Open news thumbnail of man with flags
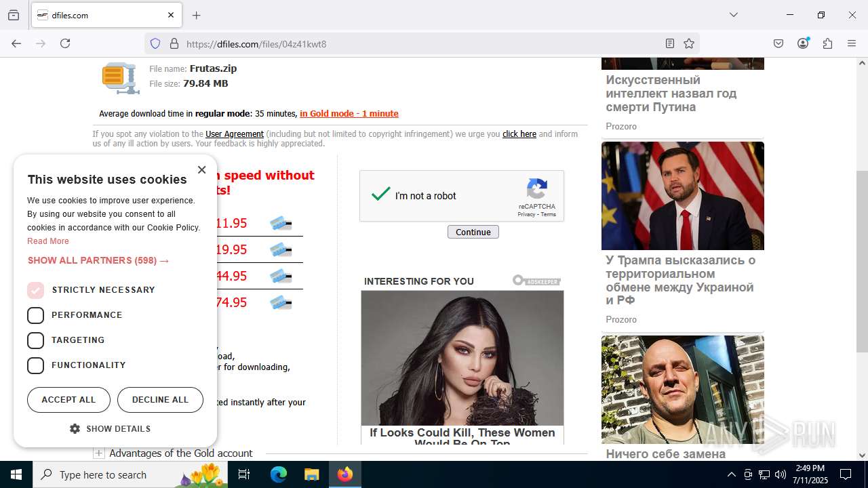Screen dimensions: 868x488 tap(683, 196)
